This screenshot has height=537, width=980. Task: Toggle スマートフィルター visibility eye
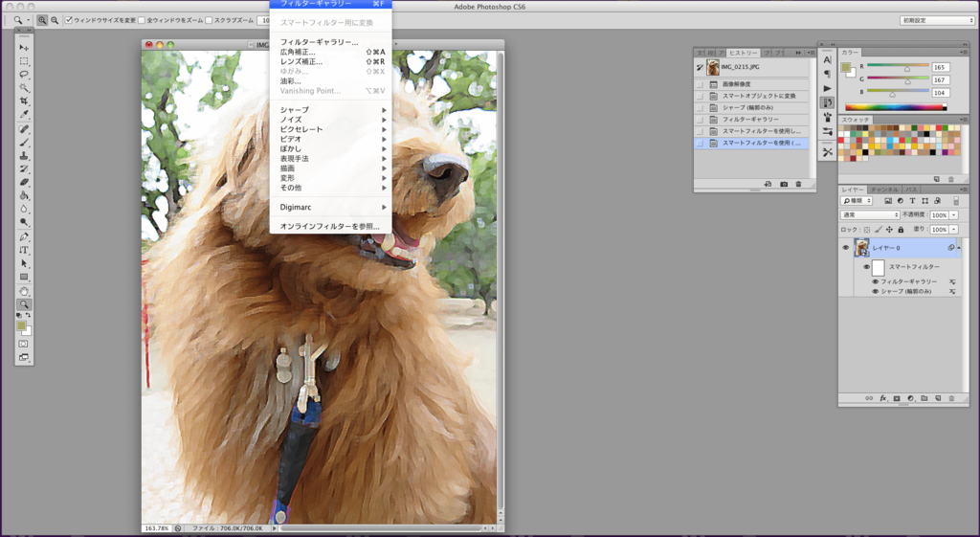pos(866,267)
